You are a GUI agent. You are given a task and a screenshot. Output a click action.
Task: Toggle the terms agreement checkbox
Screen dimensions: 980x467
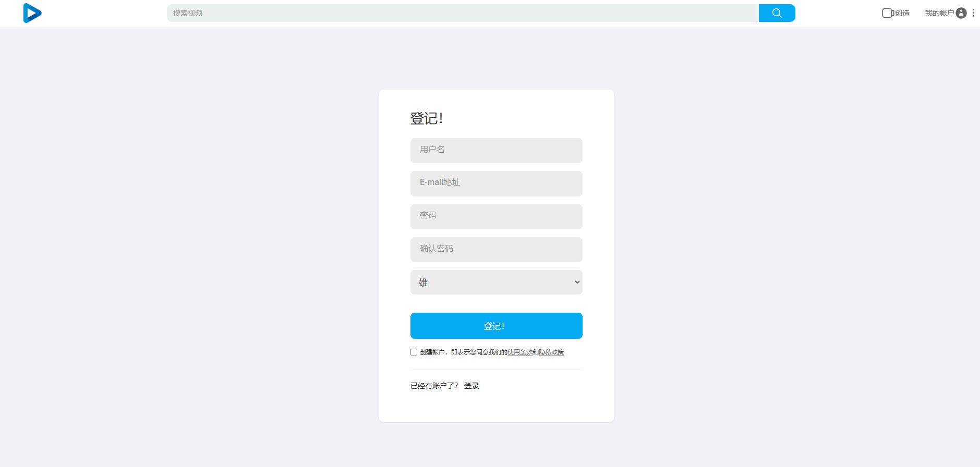pyautogui.click(x=414, y=352)
